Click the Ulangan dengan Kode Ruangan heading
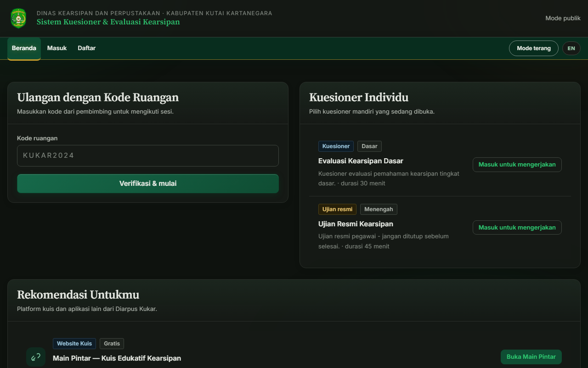The width and height of the screenshot is (588, 368). (98, 98)
